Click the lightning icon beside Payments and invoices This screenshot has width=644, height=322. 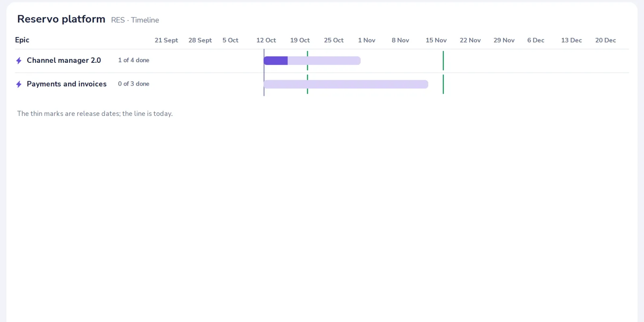pos(19,84)
